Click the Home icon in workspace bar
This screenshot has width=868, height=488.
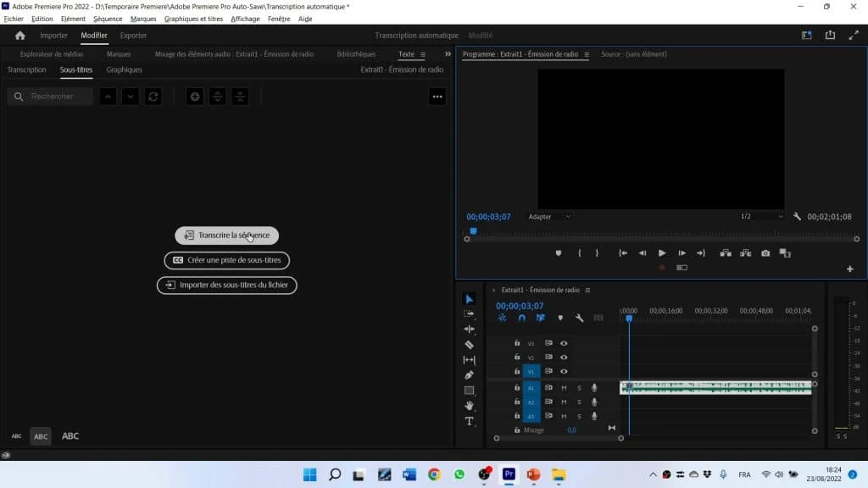click(20, 36)
